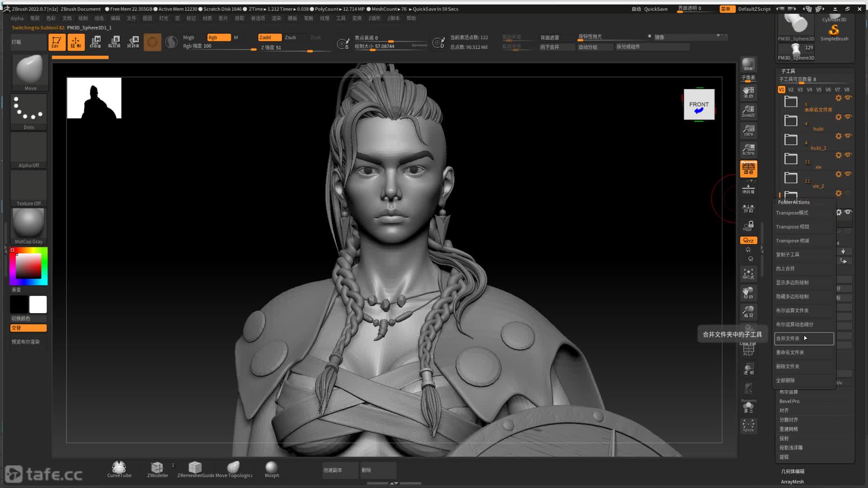Click the FRONT view orientation cube
The width and height of the screenshot is (868, 488).
[699, 104]
